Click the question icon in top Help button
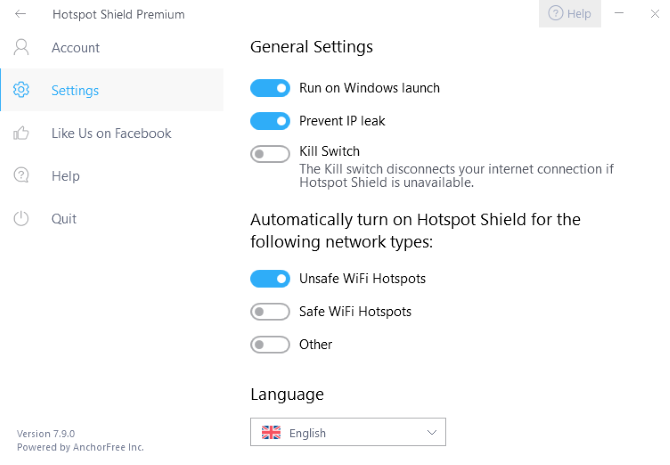Screen dimensions: 670x465 pyautogui.click(x=555, y=14)
